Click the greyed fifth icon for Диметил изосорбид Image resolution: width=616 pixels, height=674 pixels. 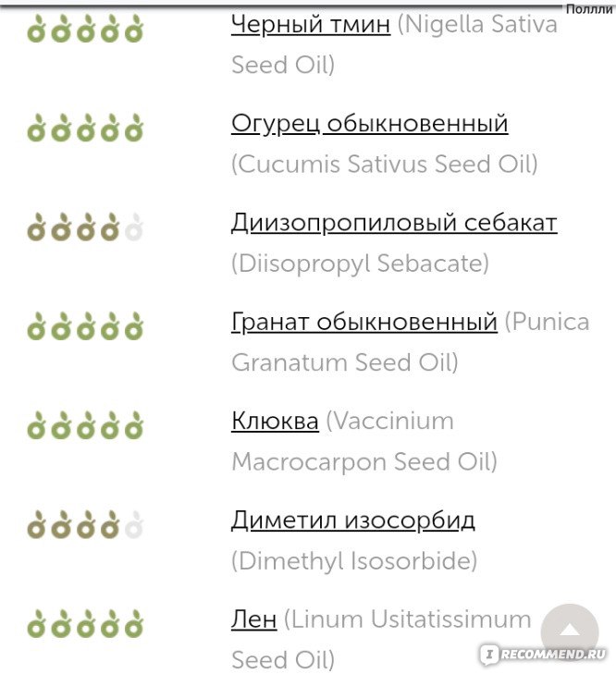point(134,524)
